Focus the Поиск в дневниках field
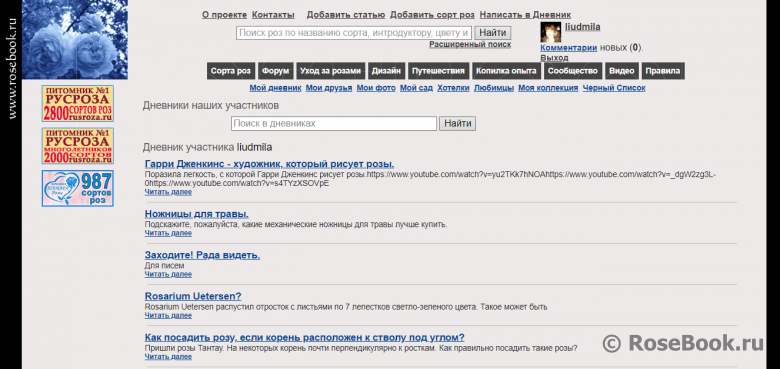Viewport: 780px width, 369px height. (x=334, y=123)
